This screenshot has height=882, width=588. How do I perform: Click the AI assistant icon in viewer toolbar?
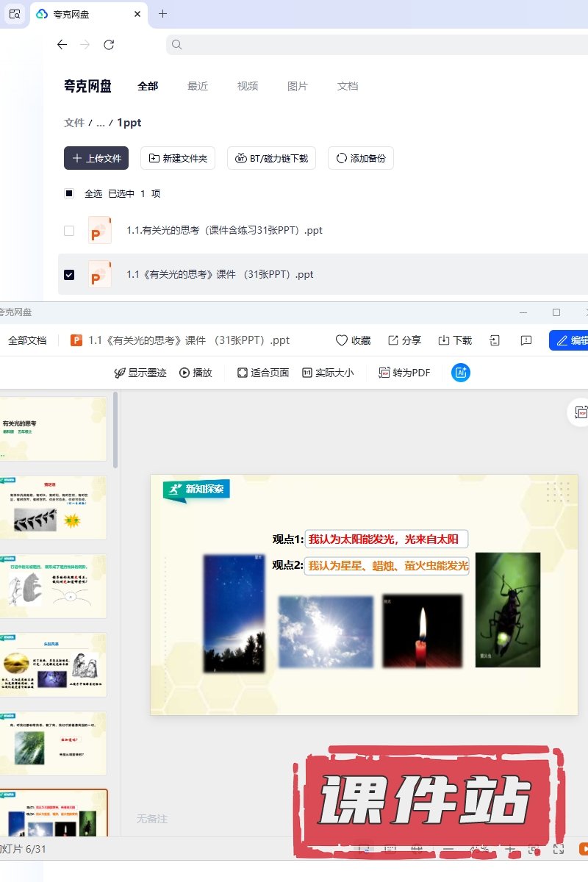click(x=461, y=373)
